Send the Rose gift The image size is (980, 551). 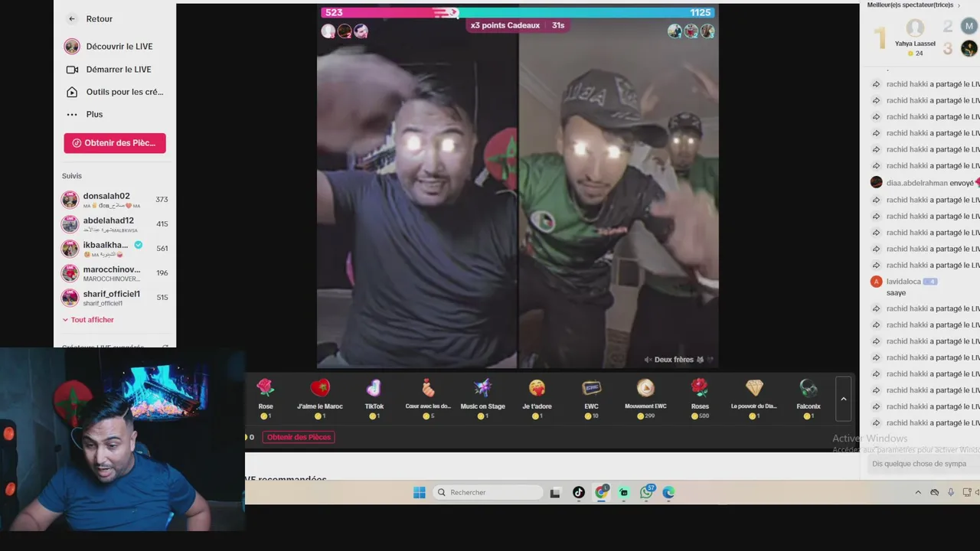pyautogui.click(x=266, y=398)
